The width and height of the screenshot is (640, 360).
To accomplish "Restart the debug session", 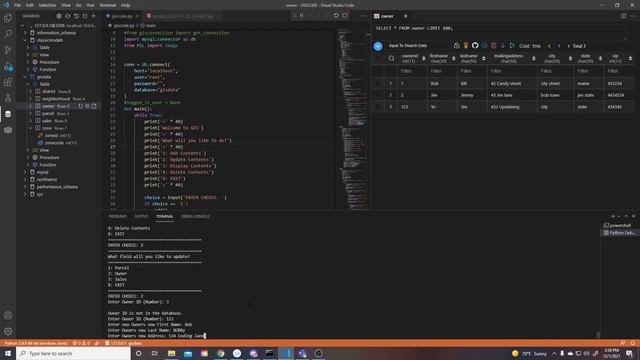I will click(336, 16).
